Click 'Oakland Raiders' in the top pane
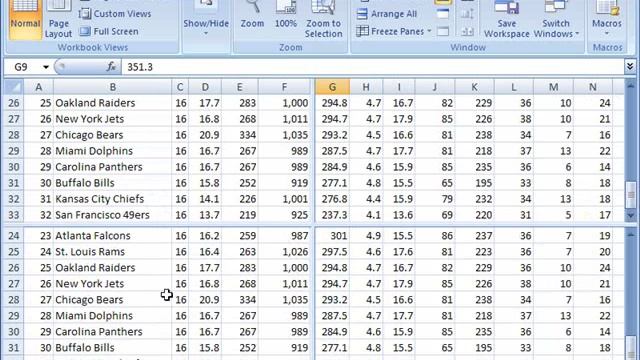 (112, 103)
